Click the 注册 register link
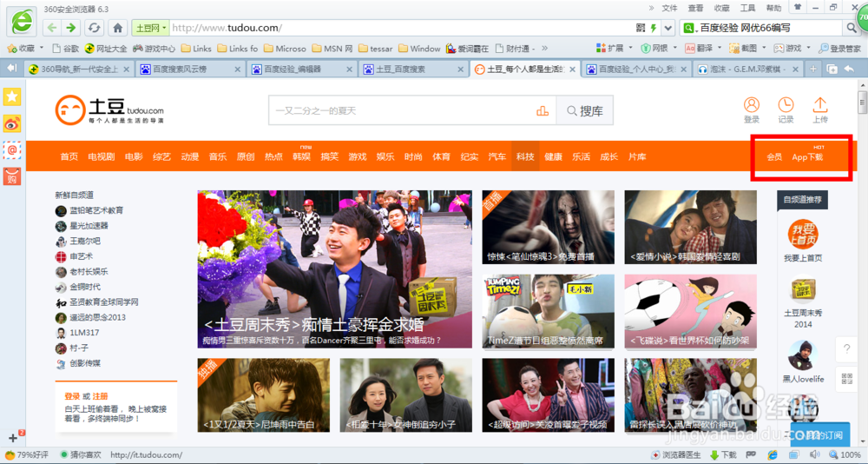This screenshot has width=868, height=464. tap(100, 396)
